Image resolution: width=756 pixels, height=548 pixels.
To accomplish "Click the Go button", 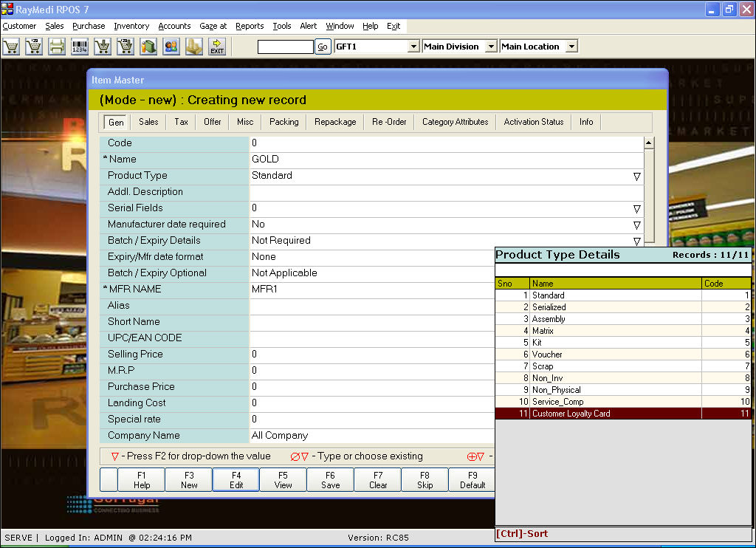I will pyautogui.click(x=323, y=47).
